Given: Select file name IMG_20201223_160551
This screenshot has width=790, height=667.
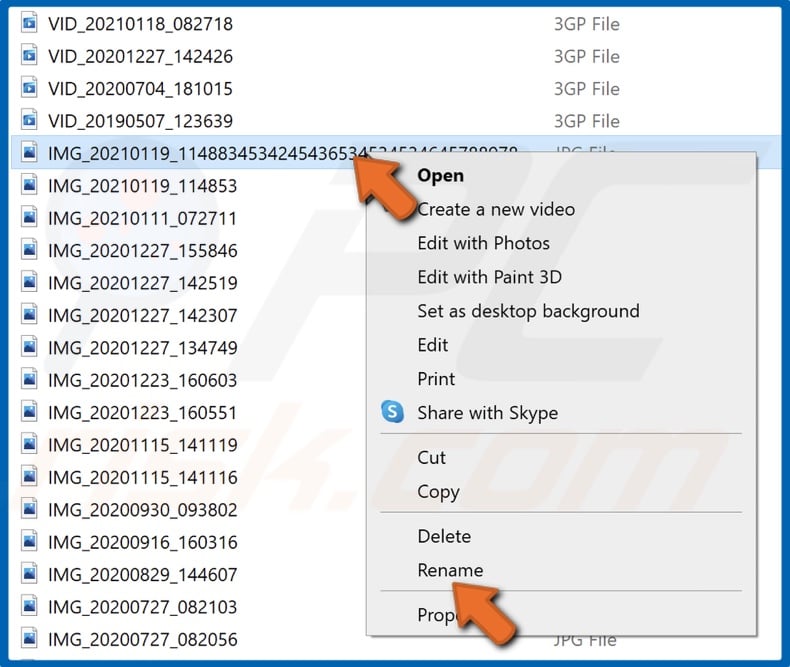Looking at the screenshot, I should tap(143, 413).
